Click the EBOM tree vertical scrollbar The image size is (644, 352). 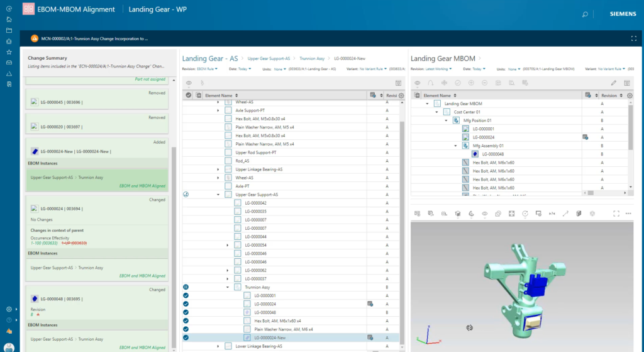pos(402,232)
